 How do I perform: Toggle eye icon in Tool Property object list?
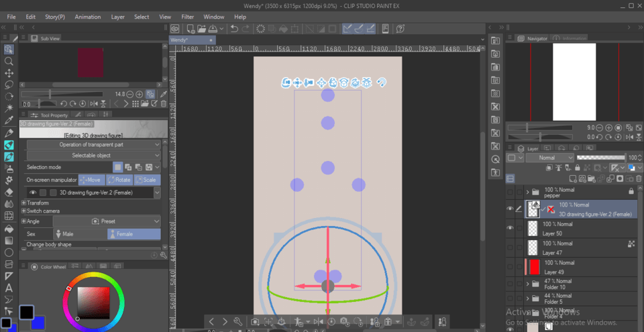pos(33,192)
